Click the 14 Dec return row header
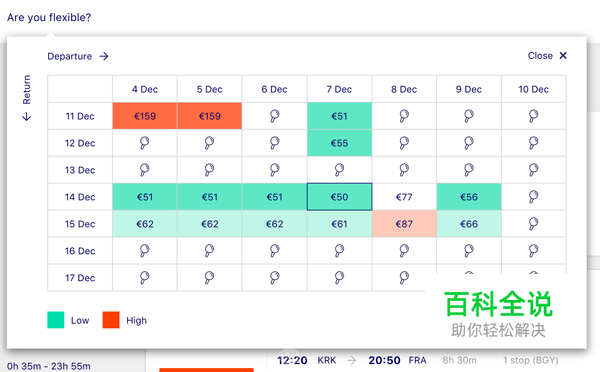The image size is (600, 372). (80, 197)
